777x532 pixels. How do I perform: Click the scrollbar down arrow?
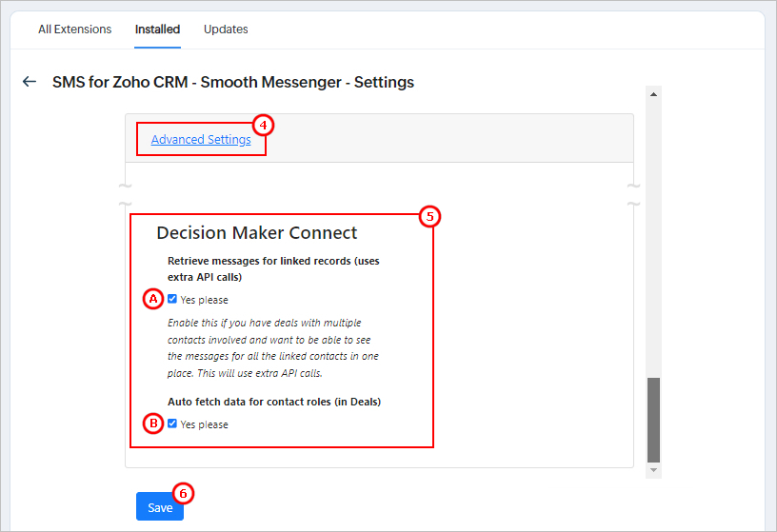coord(653,470)
